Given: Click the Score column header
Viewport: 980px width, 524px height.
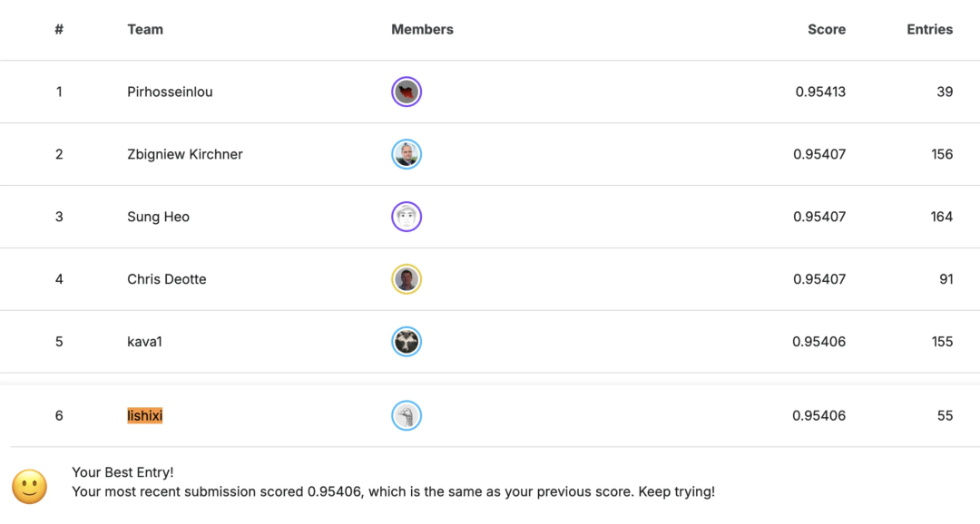Looking at the screenshot, I should (827, 29).
